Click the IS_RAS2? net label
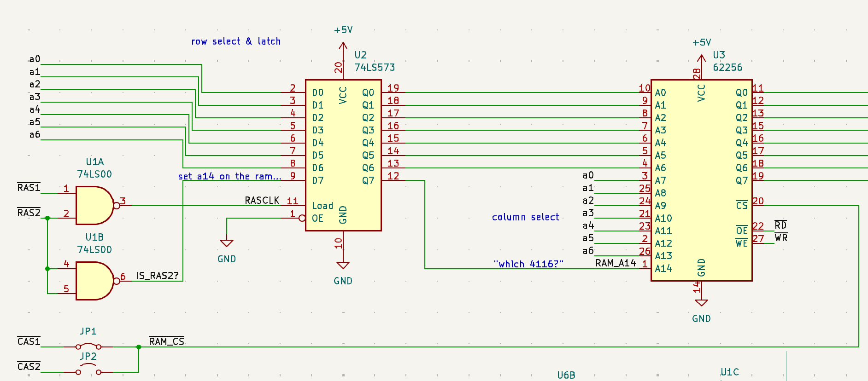This screenshot has width=868, height=381. [157, 276]
